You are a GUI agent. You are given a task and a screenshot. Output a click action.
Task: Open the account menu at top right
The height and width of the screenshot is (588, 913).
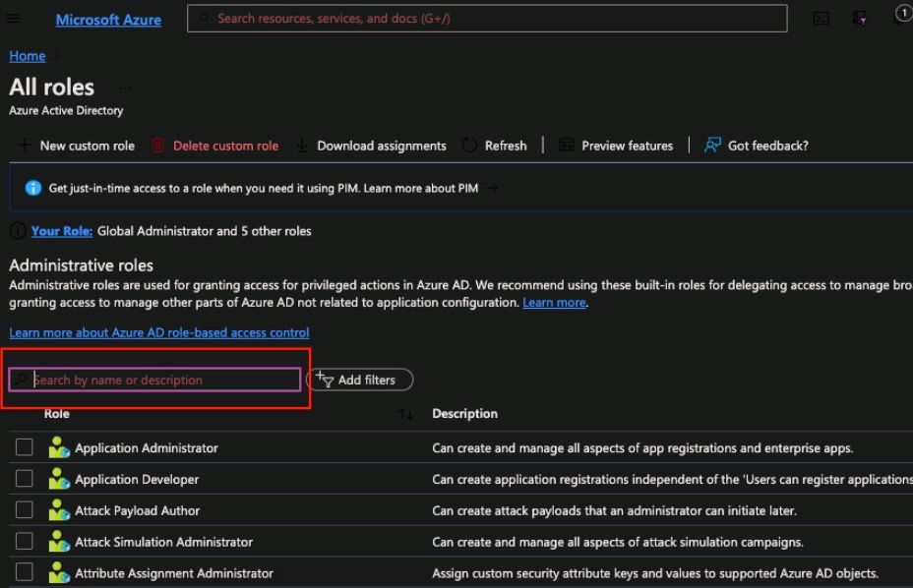pyautogui.click(x=903, y=15)
